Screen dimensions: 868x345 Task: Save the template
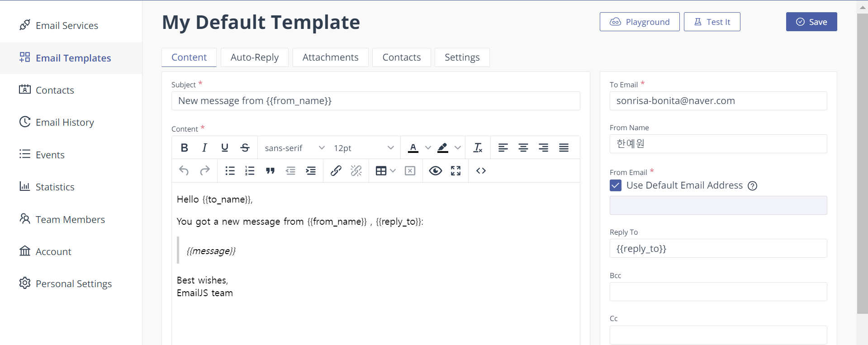coord(811,22)
